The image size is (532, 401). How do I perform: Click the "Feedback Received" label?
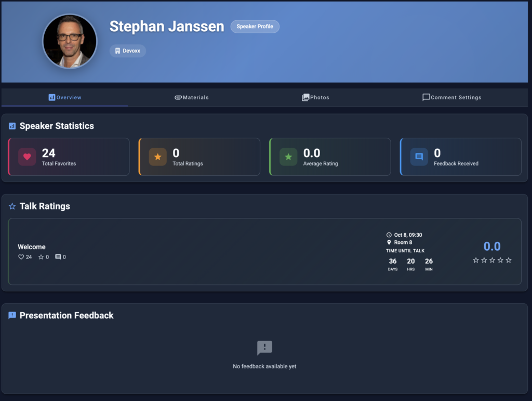click(456, 164)
